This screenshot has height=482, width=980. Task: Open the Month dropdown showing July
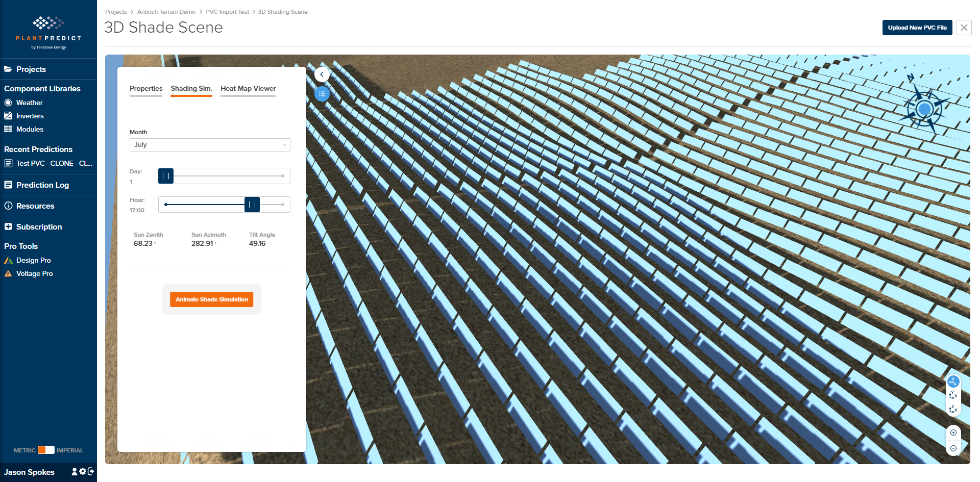point(210,145)
